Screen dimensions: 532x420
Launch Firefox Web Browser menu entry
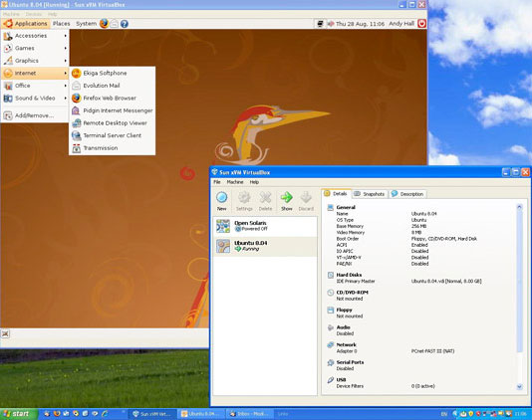click(112, 98)
